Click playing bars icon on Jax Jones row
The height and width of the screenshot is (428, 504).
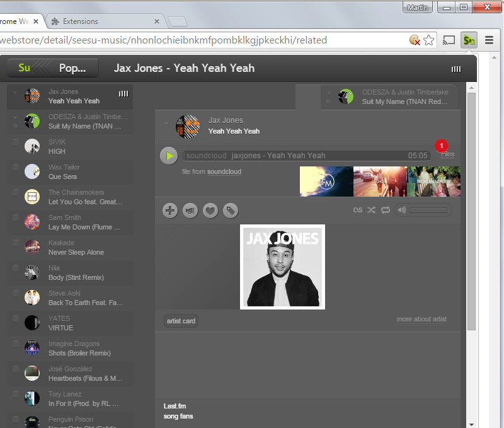click(x=123, y=93)
